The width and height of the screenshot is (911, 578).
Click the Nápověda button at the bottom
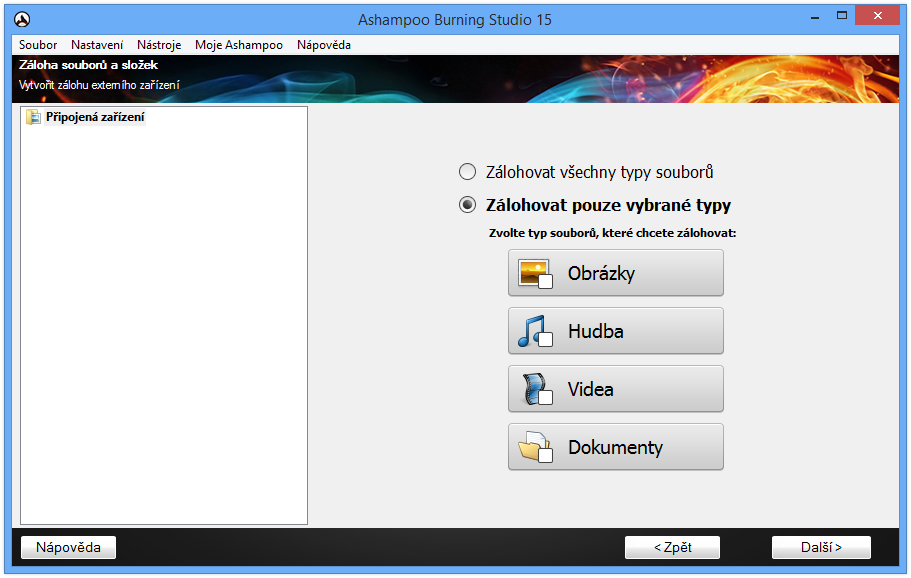pos(69,547)
